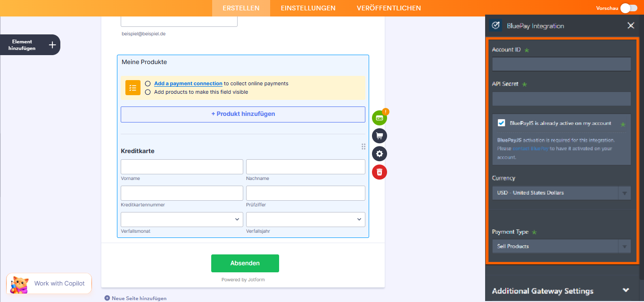Image resolution: width=644 pixels, height=302 pixels.
Task: Click the BluePay logo icon in panel header
Action: 495,25
